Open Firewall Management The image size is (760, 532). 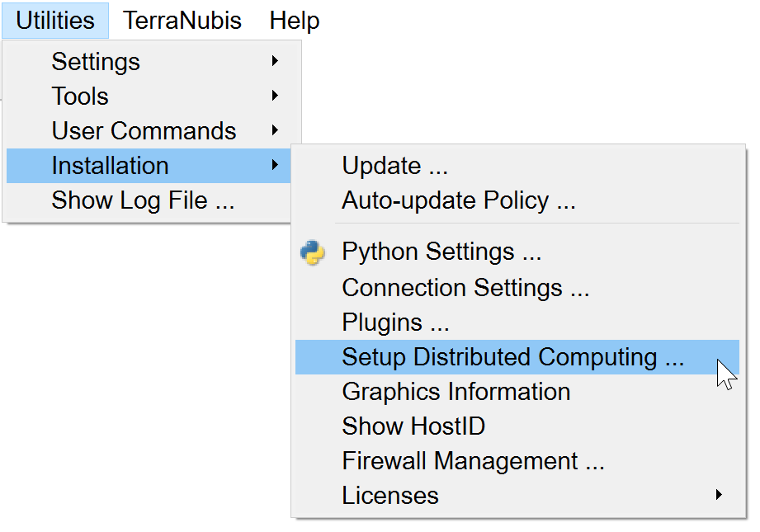click(473, 461)
